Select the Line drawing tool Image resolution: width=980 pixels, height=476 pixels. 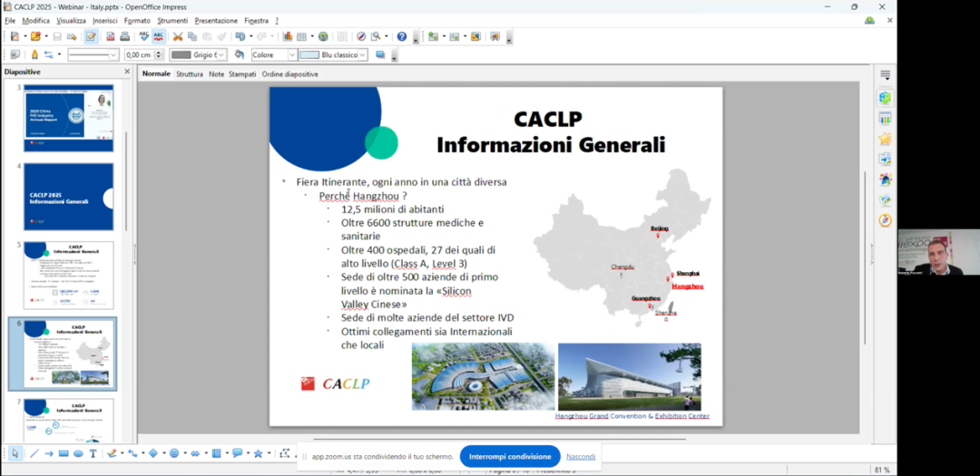point(34,453)
